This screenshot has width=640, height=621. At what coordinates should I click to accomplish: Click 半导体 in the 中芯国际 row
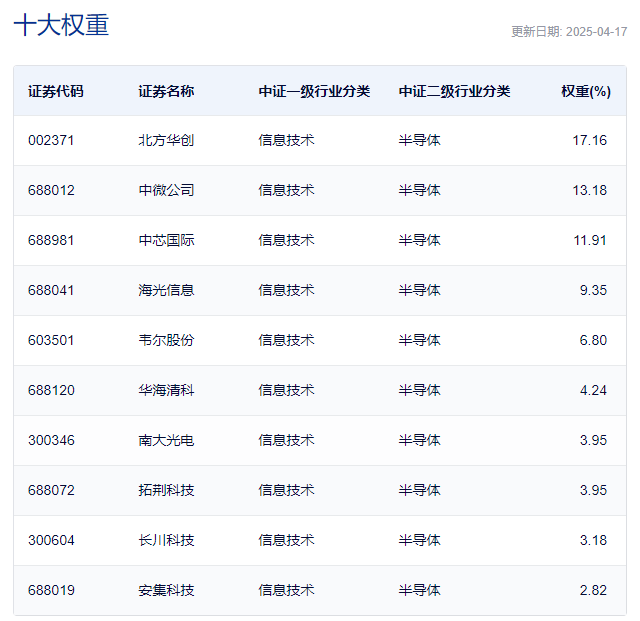[x=420, y=240]
